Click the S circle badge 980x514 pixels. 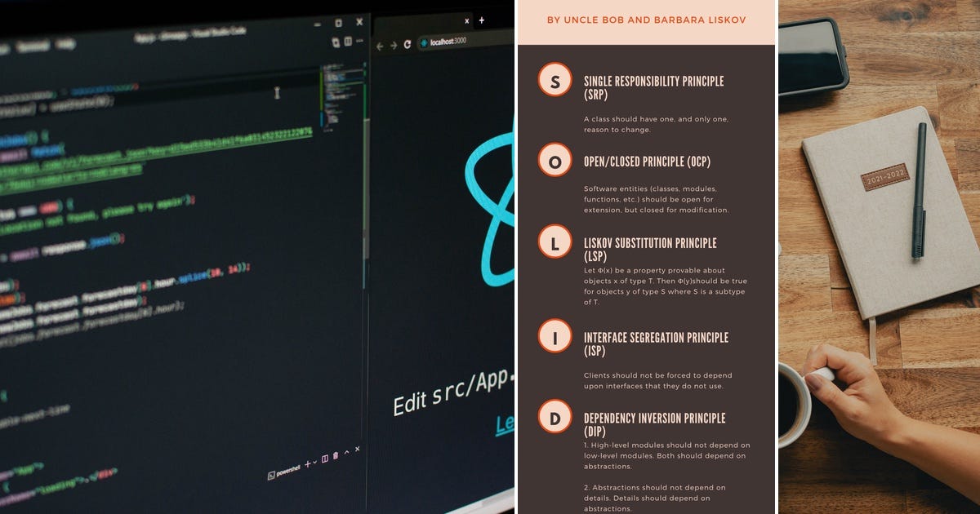555,80
